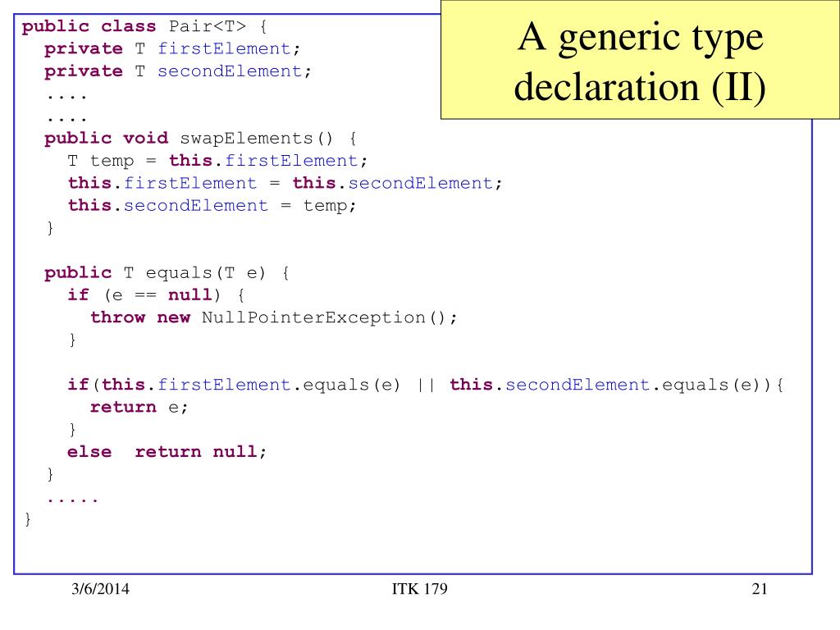Click the 'public void swapElements() {' line
The width and height of the screenshot is (840, 630).
200,139
